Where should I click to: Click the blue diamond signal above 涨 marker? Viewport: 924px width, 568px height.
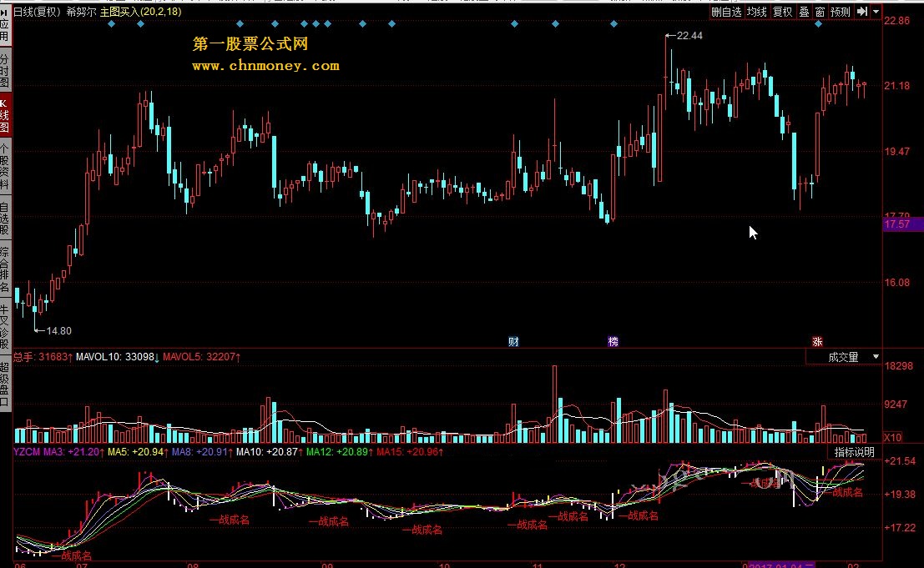818,24
